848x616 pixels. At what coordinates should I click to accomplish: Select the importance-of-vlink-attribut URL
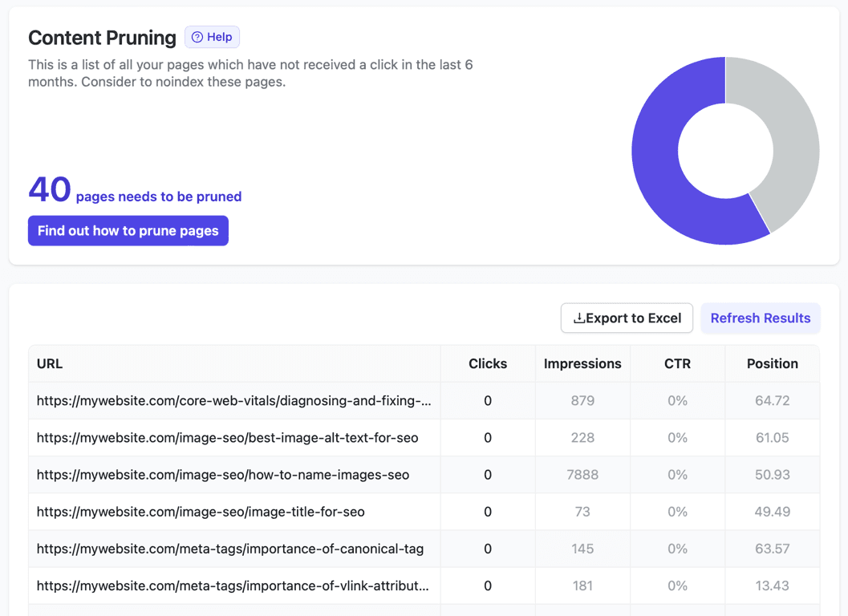233,586
